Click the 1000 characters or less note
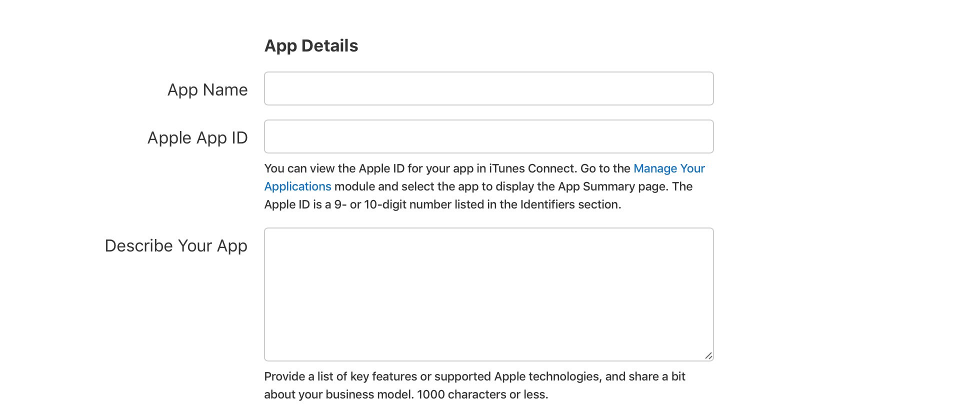 482,394
